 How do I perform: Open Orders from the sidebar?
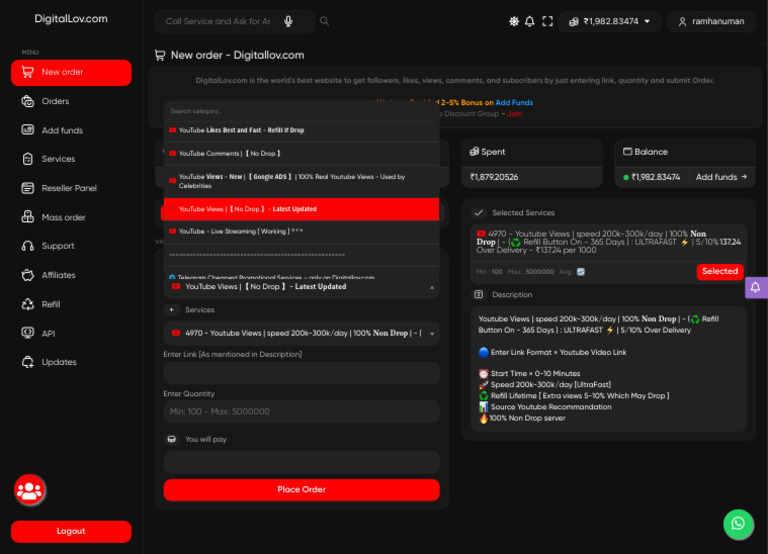(55, 101)
